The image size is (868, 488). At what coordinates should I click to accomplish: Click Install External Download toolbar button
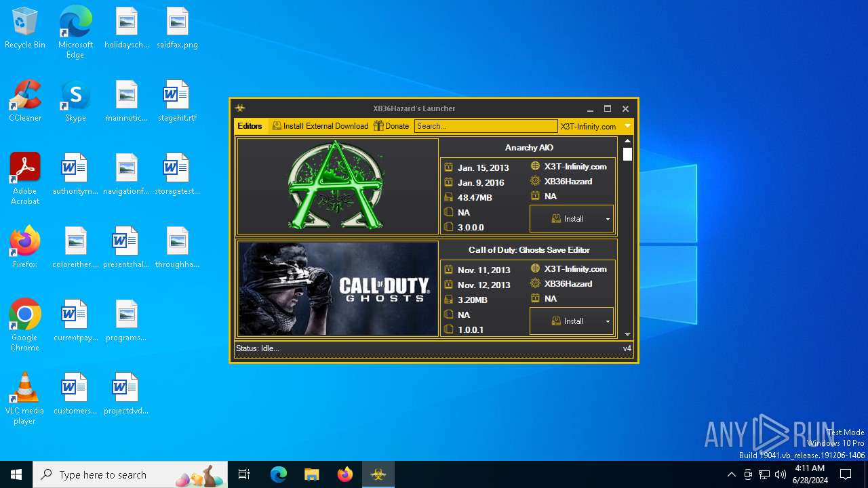click(x=320, y=126)
